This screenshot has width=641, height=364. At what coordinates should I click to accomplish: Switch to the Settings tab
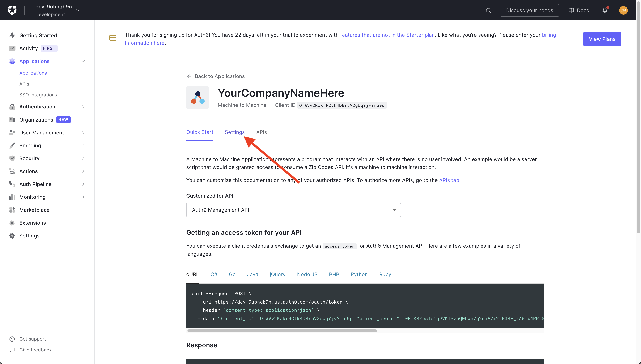pyautogui.click(x=234, y=132)
